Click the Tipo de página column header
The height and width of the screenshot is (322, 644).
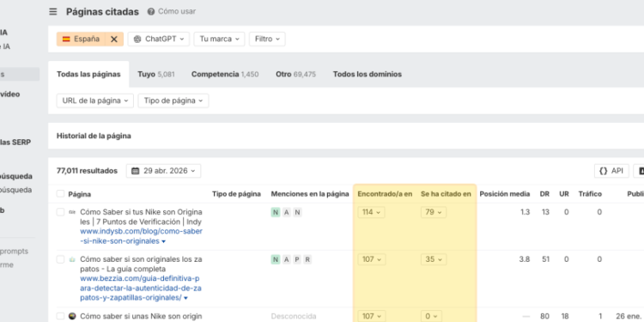[237, 194]
